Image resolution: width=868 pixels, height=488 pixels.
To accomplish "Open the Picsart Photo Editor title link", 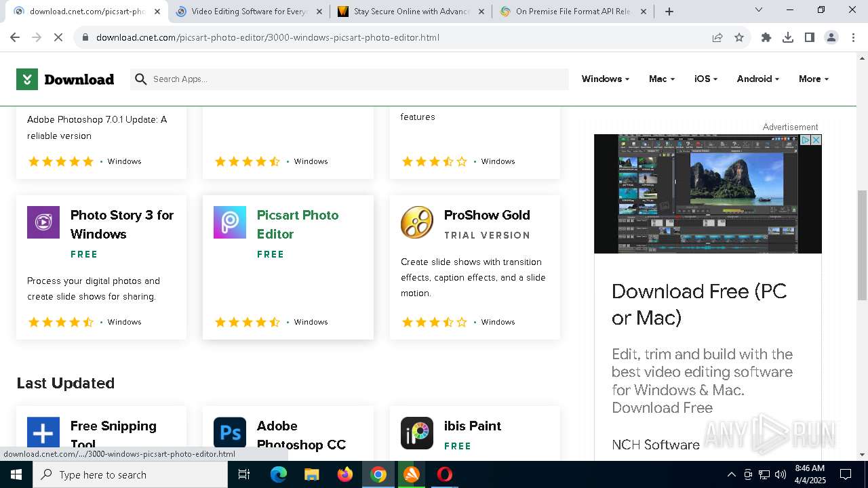I will tap(298, 224).
